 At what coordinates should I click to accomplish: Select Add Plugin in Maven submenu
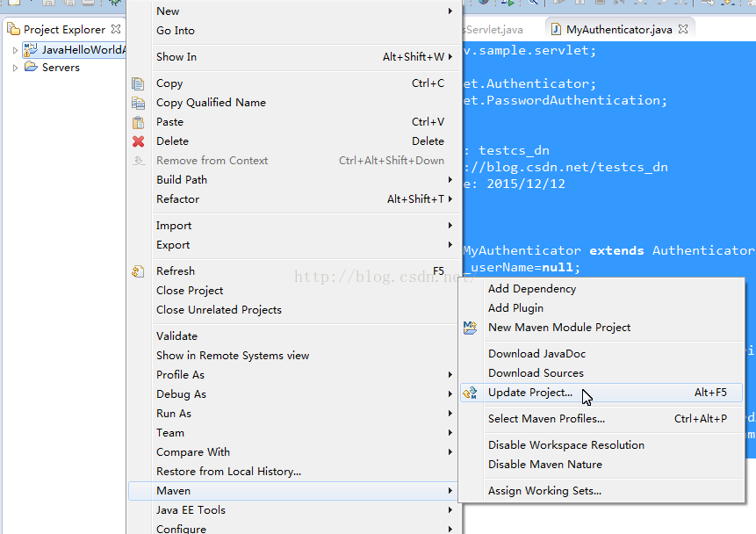tap(601, 307)
